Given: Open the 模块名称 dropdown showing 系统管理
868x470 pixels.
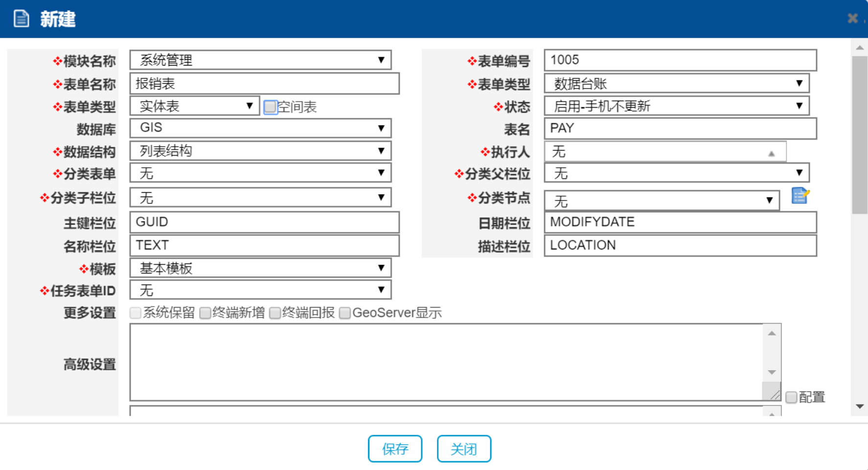Looking at the screenshot, I should (x=260, y=60).
